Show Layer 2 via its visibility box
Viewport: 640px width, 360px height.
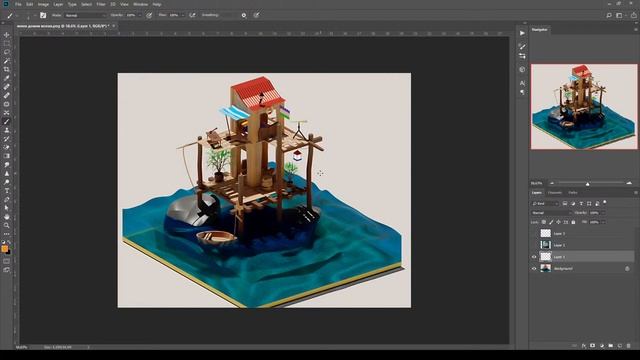pos(534,245)
